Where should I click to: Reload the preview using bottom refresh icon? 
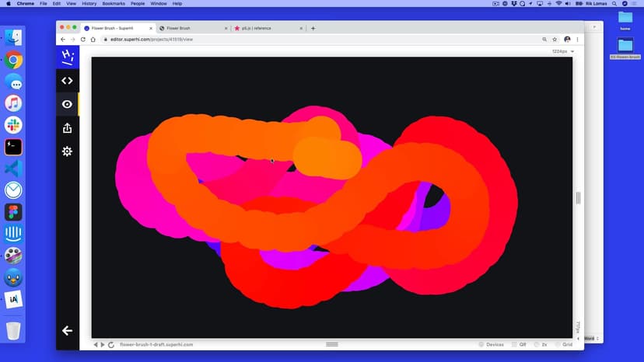(x=111, y=344)
